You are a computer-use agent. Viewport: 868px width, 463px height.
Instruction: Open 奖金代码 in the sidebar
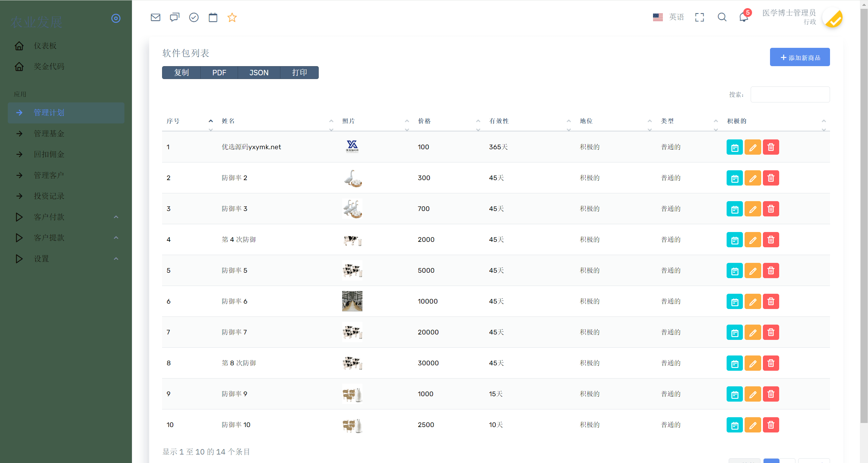click(x=66, y=66)
